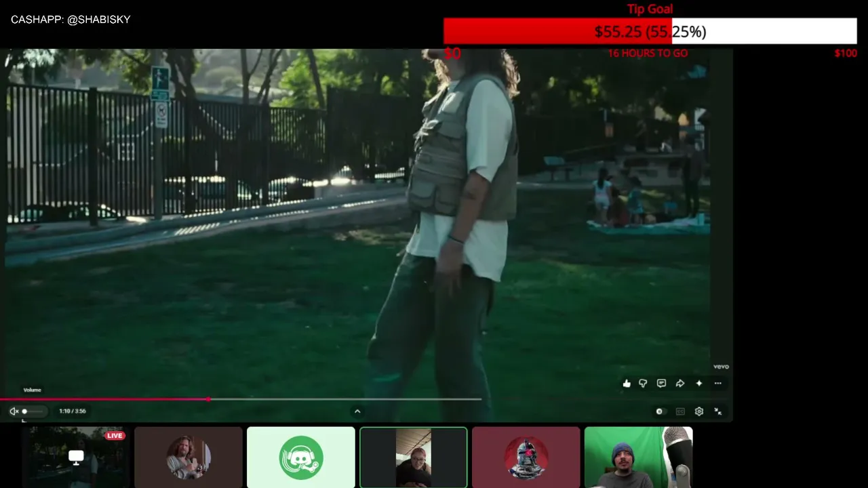Dislike the video with the thumbs-down icon
The height and width of the screenshot is (488, 868).
tap(643, 384)
